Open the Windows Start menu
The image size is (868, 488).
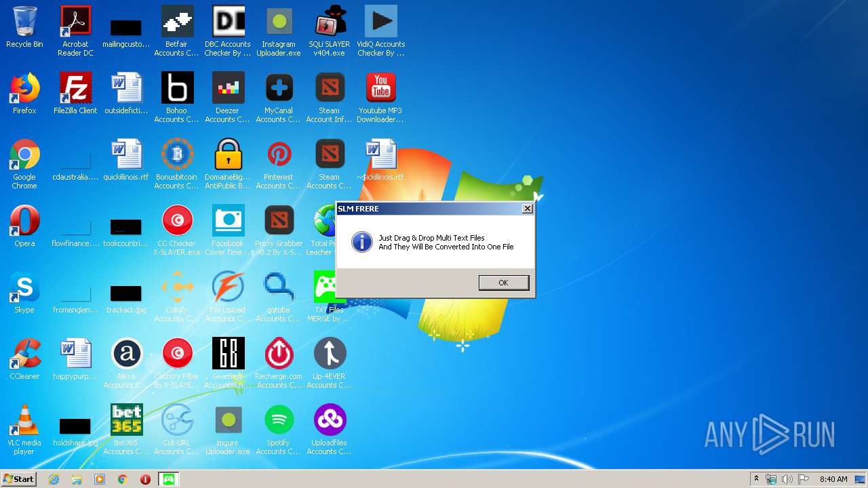pos(19,479)
